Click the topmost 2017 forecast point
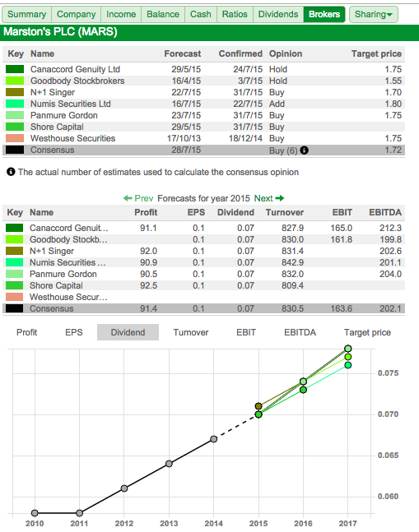 click(347, 349)
